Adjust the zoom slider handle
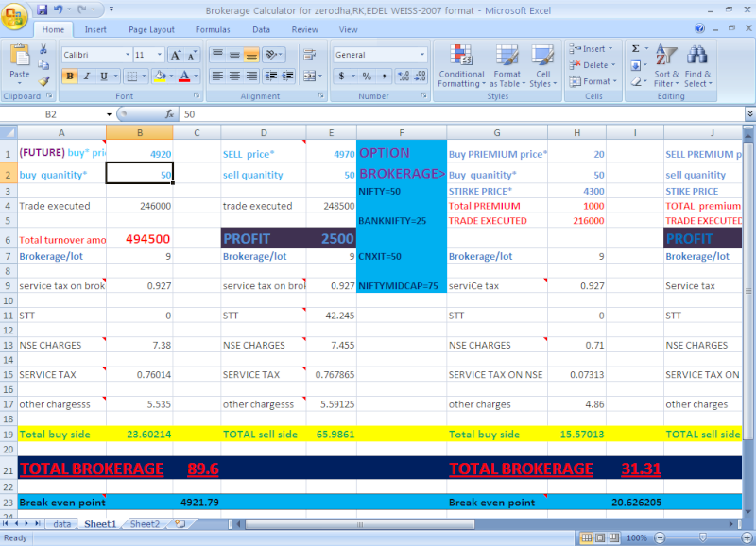This screenshot has width=756, height=546. click(x=703, y=537)
